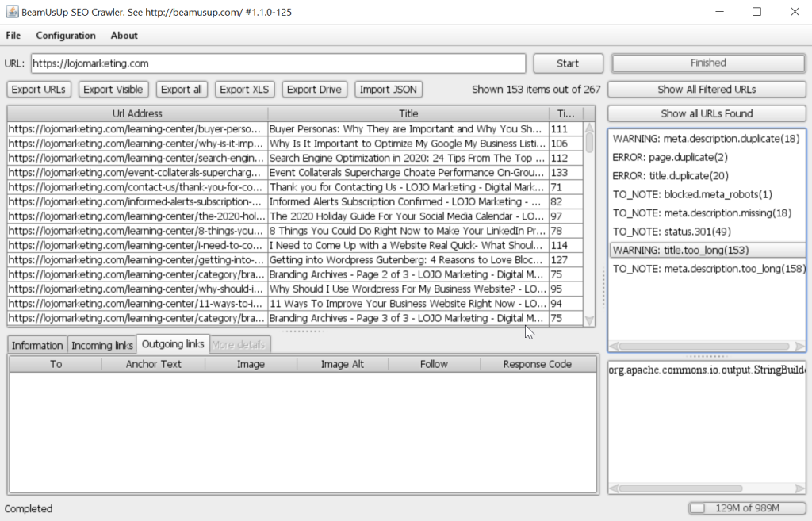Click the Anchor Text column header

[x=153, y=364]
